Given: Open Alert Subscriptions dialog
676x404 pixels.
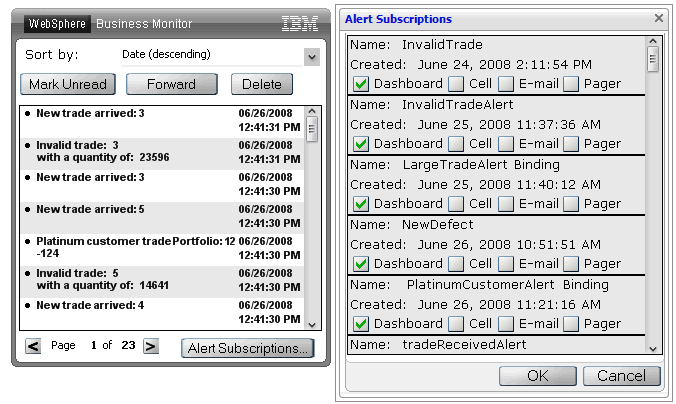Looking at the screenshot, I should 248,348.
